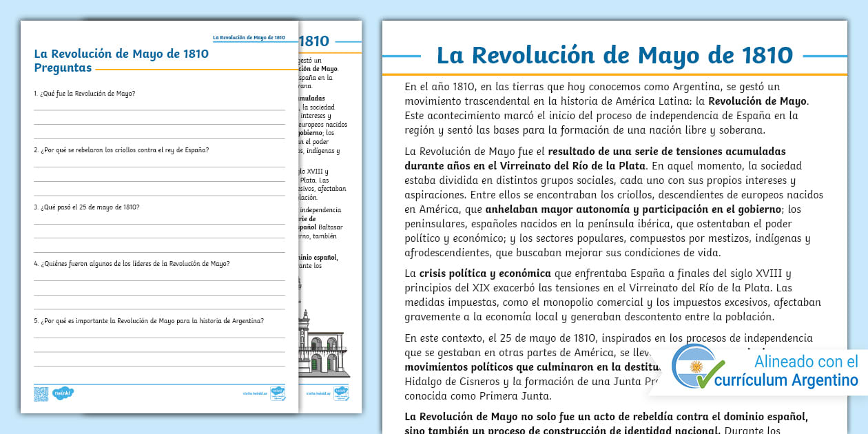The width and height of the screenshot is (868, 434).
Task: Click the main reading page title heading
Action: click(614, 55)
